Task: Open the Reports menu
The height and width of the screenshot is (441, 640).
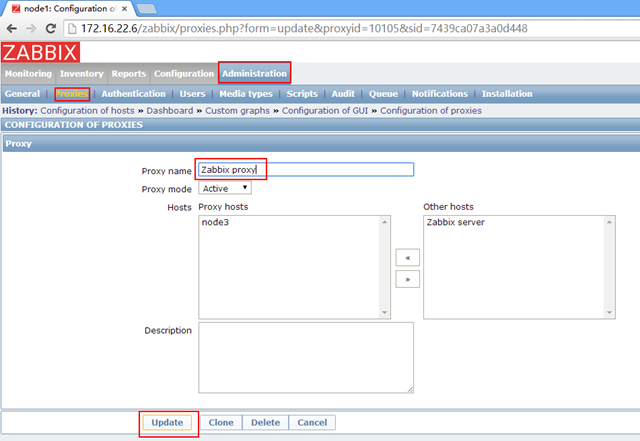Action: tap(129, 74)
